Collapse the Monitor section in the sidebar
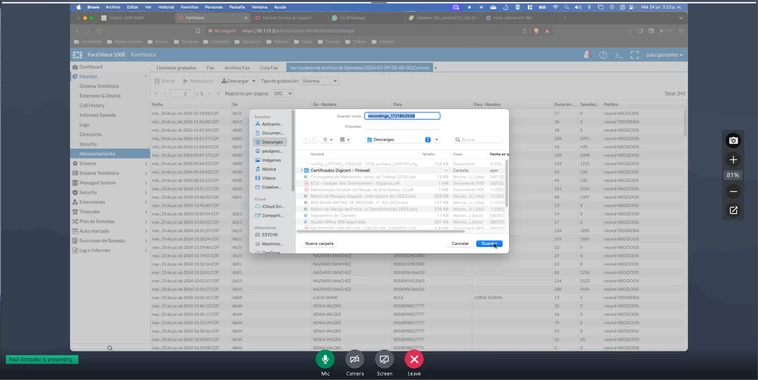The height and width of the screenshot is (380, 758). tap(145, 76)
